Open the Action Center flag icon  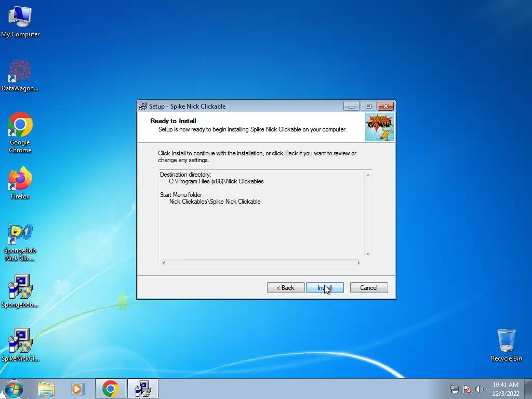click(x=467, y=389)
